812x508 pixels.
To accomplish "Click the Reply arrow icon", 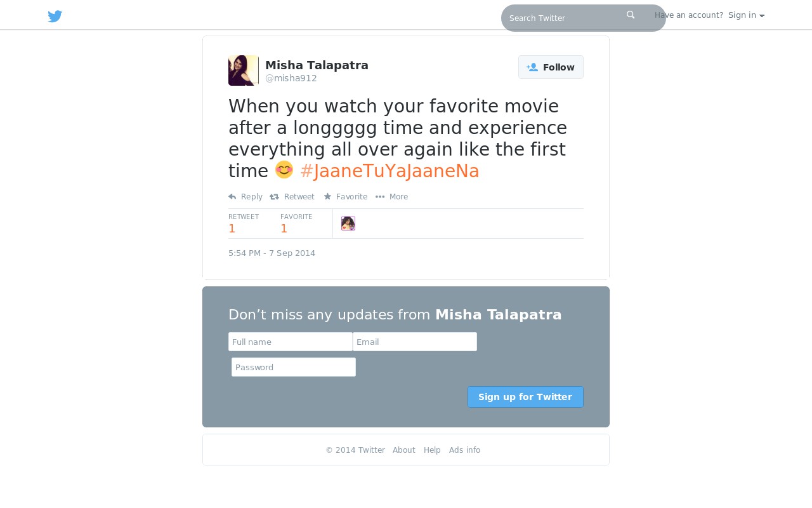I will click(x=232, y=197).
